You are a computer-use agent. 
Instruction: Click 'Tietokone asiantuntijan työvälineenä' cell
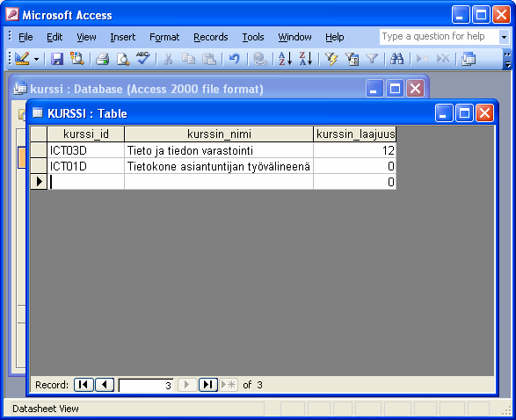[x=219, y=166]
